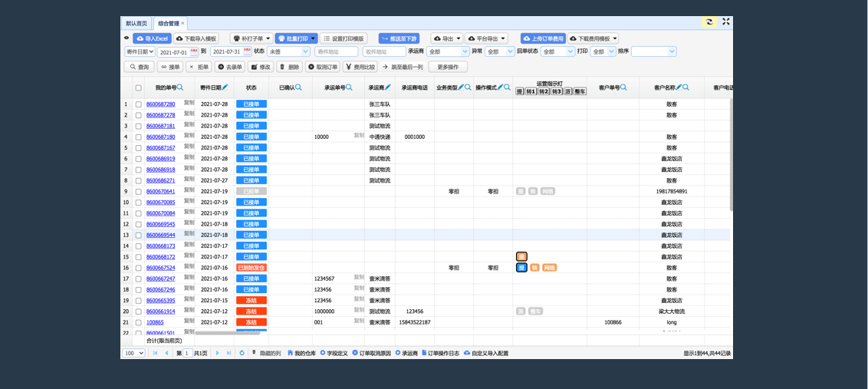Click the search icon in 操作模式 header
The width and height of the screenshot is (868, 389).
tap(507, 87)
